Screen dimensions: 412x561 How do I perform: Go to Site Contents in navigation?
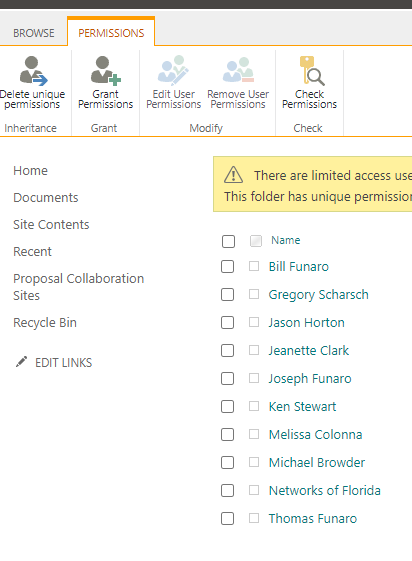[51, 225]
